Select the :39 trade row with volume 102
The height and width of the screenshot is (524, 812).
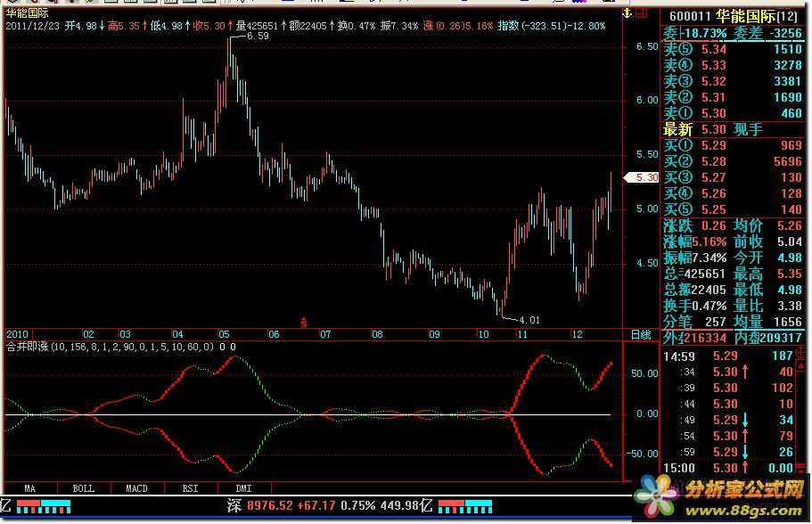(x=728, y=389)
